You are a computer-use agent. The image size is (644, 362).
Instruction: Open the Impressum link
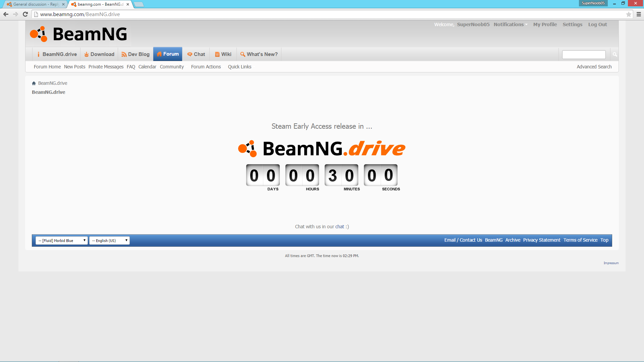(611, 263)
